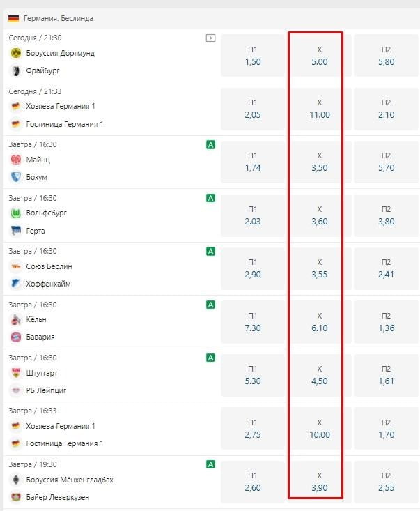This screenshot has height=511, width=420.
Task: Pick draw odds 3,90 for Mönchengladbach match
Action: (319, 482)
